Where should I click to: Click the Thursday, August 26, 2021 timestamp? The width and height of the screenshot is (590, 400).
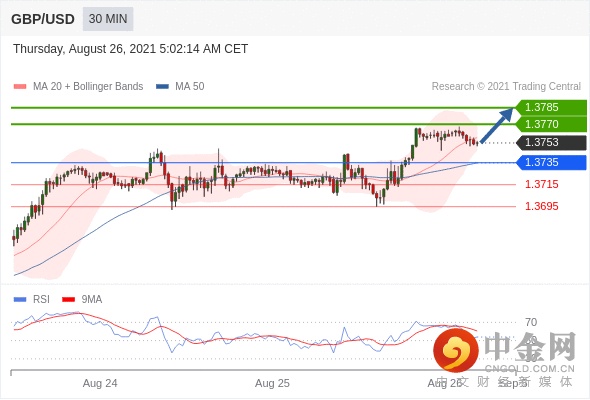(131, 49)
